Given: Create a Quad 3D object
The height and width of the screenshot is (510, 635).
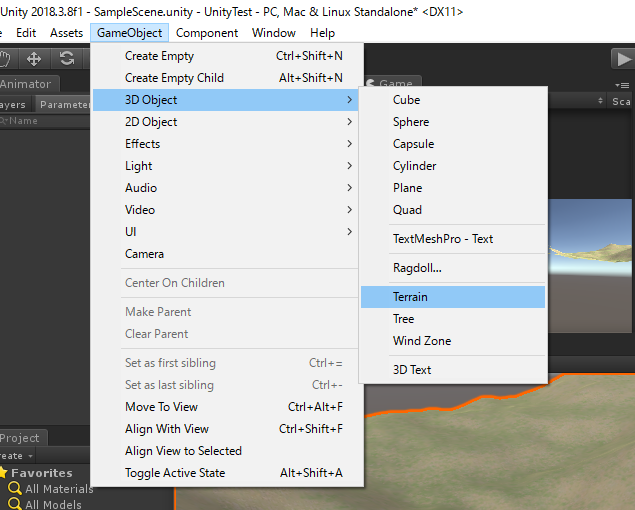Looking at the screenshot, I should 453,209.
